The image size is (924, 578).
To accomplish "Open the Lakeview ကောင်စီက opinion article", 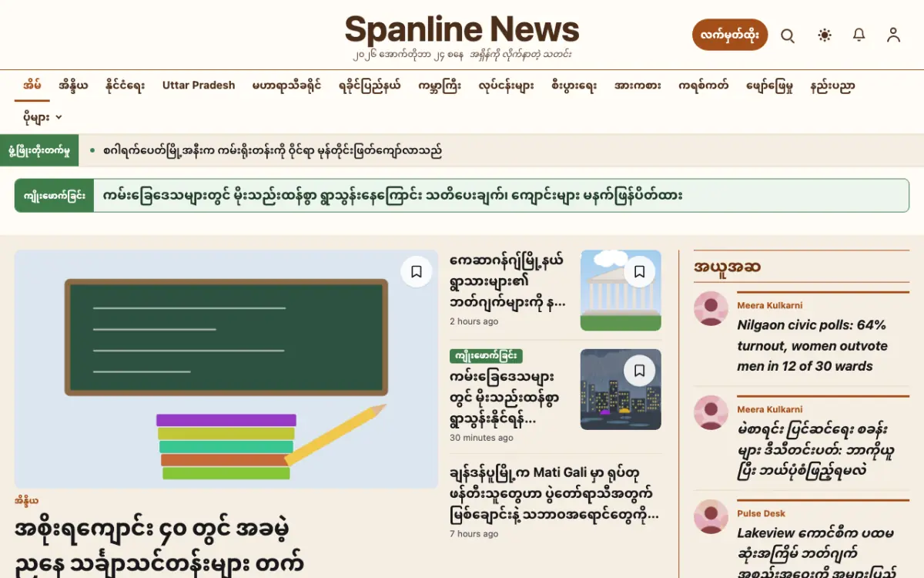I will pos(817,552).
